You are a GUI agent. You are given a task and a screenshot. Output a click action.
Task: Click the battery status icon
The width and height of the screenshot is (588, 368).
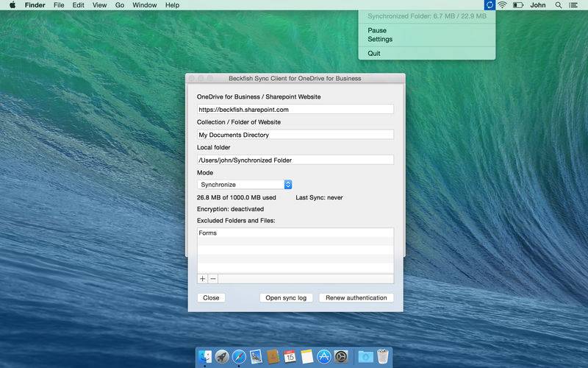tap(518, 5)
